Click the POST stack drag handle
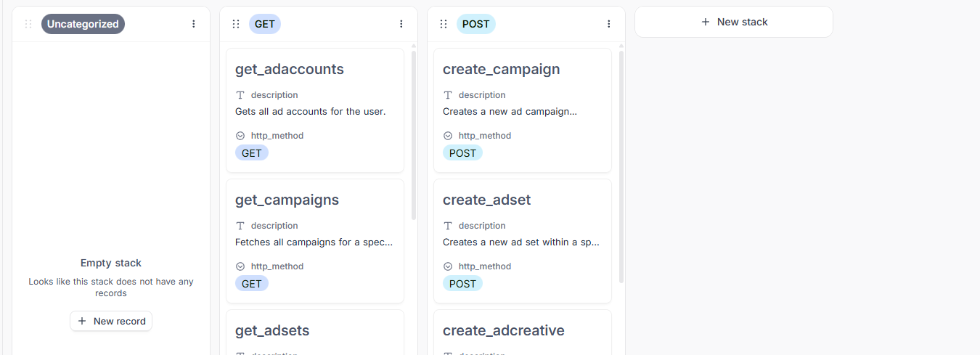Screen dimensions: 980x355 (x=444, y=24)
